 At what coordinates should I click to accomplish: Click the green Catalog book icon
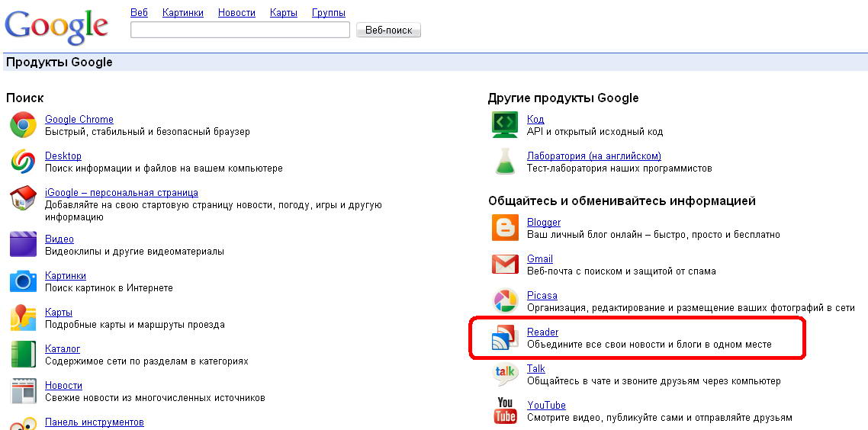[23, 355]
